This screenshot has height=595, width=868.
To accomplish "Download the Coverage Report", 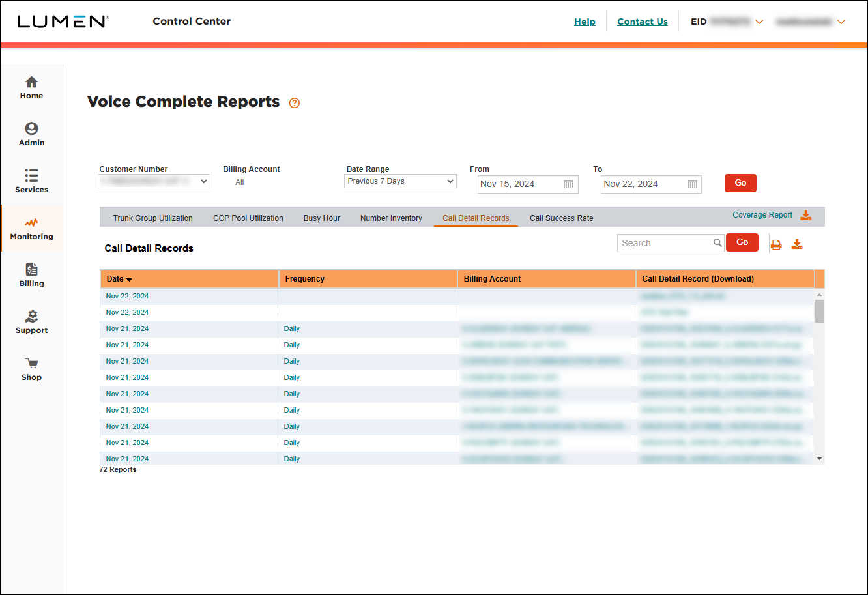I will tap(806, 215).
